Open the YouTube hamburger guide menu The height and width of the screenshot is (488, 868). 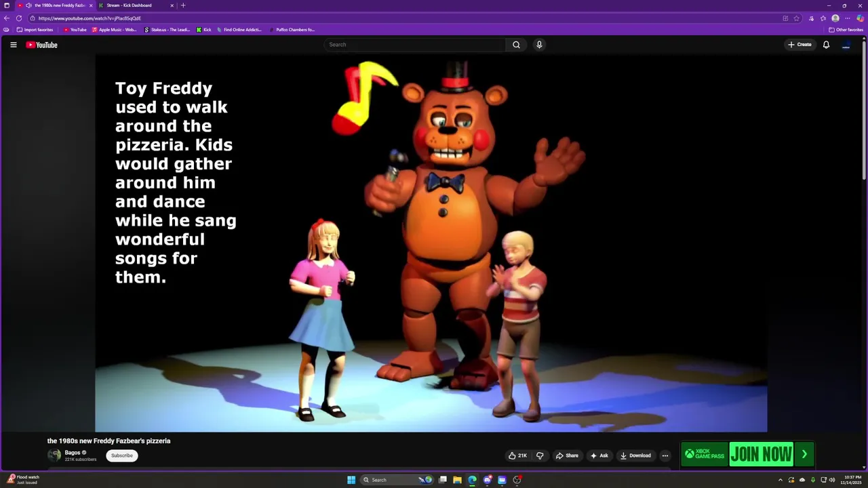pyautogui.click(x=13, y=45)
